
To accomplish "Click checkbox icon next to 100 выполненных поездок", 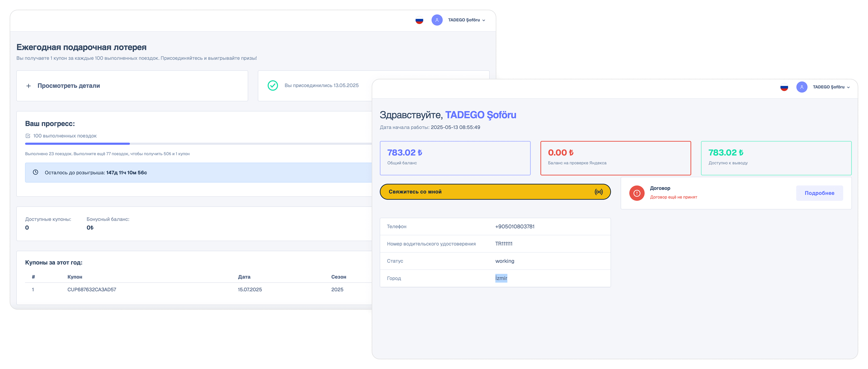I will pyautogui.click(x=28, y=136).
